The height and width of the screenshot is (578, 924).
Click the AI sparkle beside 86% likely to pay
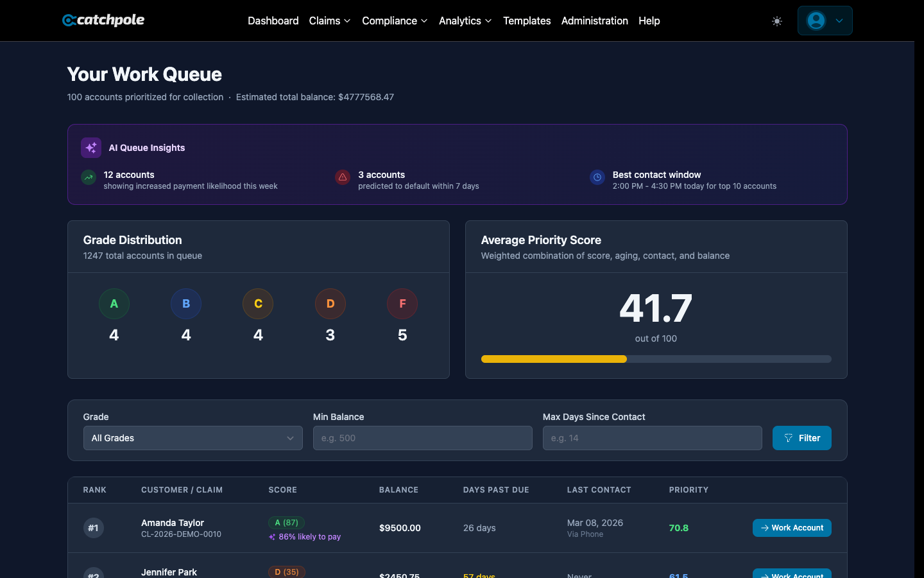(x=273, y=537)
